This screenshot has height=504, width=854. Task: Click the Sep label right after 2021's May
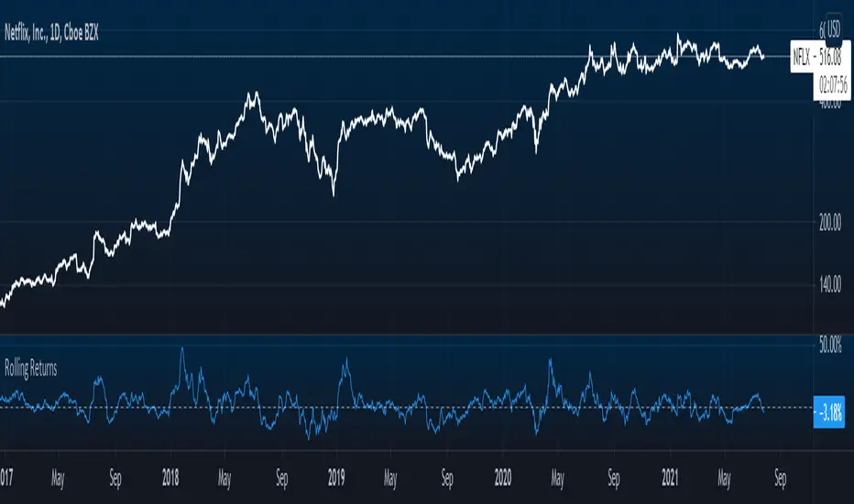(781, 479)
